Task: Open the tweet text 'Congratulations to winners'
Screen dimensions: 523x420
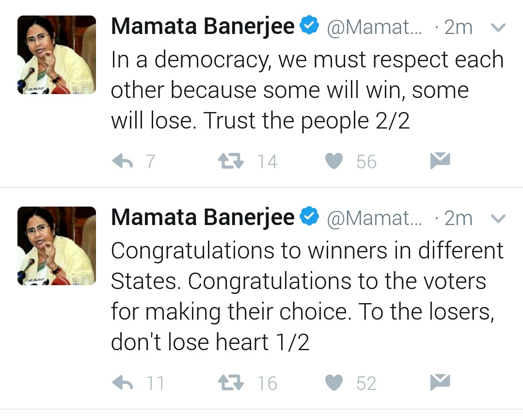Action: (307, 296)
